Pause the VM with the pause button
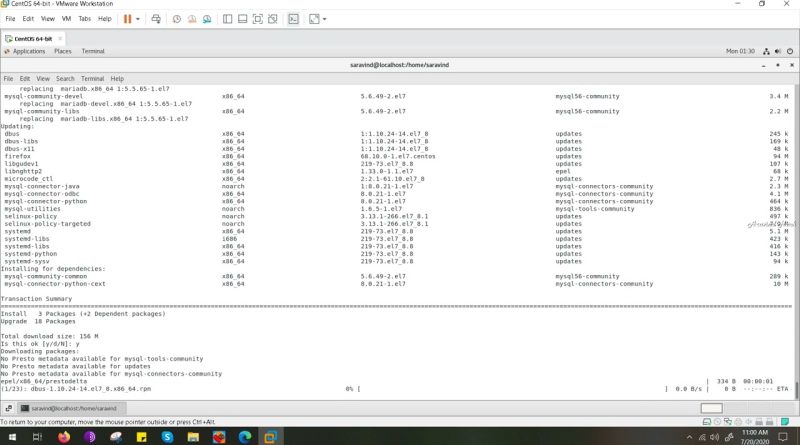Viewport: 800px width, 445px height. tap(127, 19)
